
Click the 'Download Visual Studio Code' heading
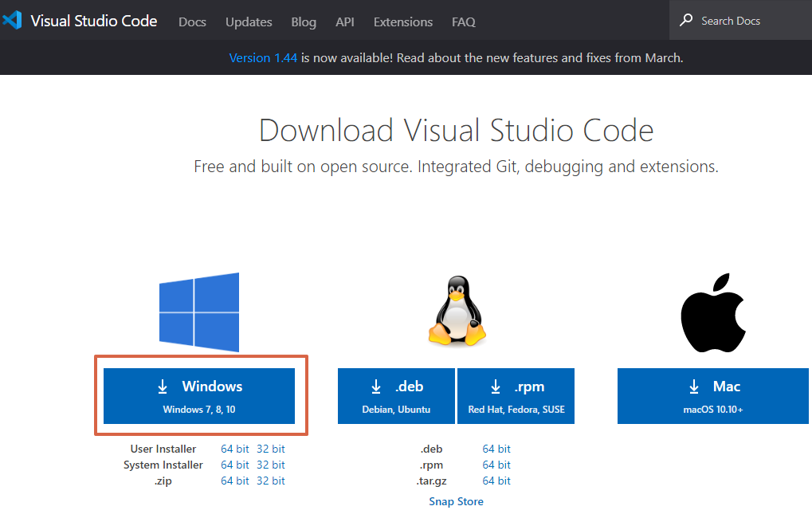tap(457, 130)
